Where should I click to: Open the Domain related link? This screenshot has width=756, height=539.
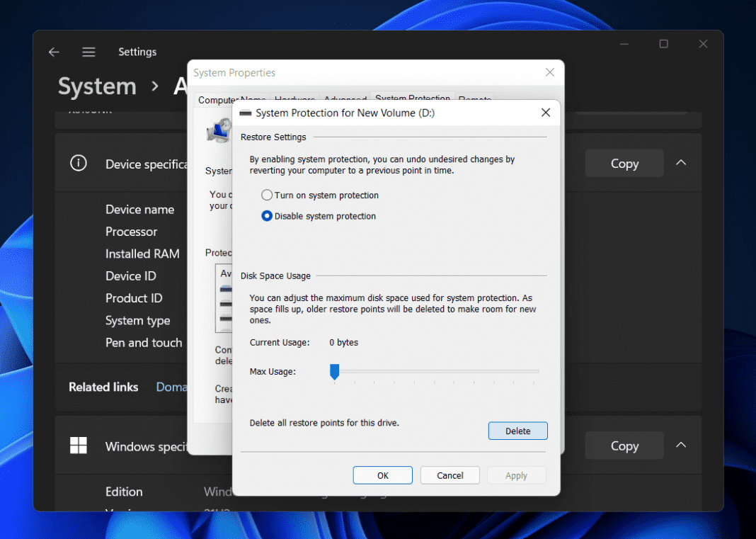pos(172,387)
